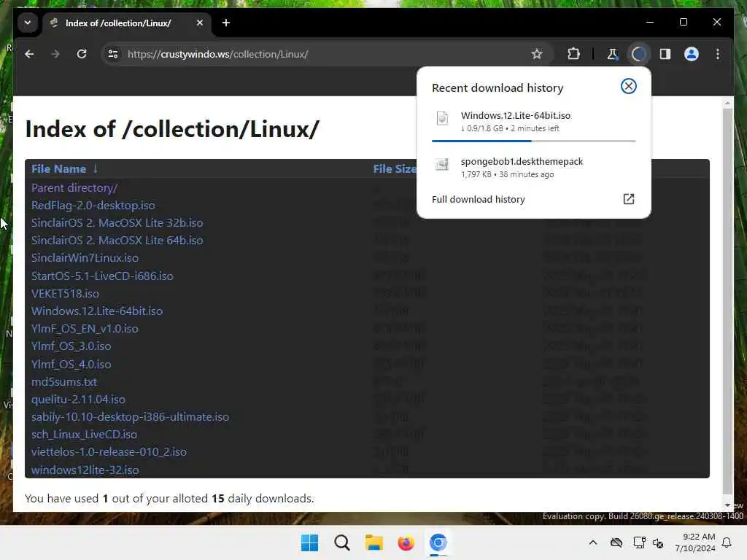Click the forward navigation arrow
This screenshot has height=560, width=747.
click(55, 54)
